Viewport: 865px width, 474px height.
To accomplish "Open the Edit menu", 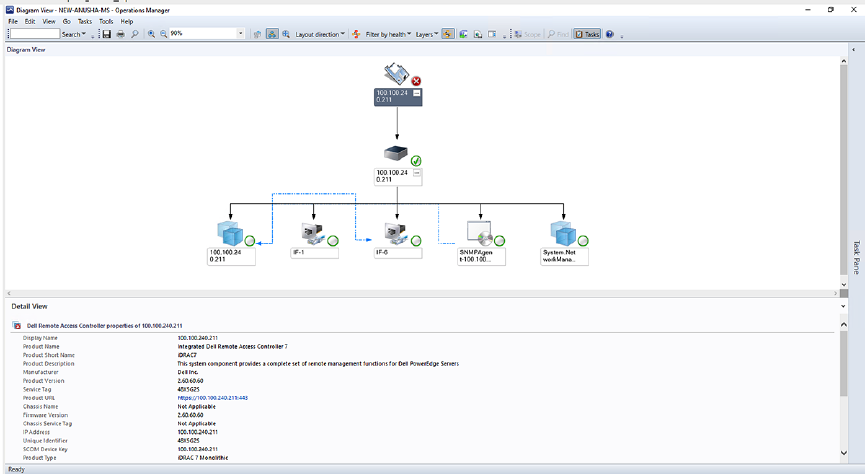I will pos(30,22).
